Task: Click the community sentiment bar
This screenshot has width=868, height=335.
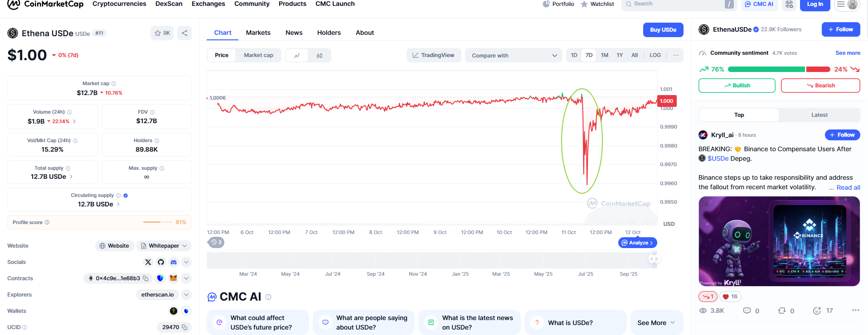Action: [x=779, y=69]
